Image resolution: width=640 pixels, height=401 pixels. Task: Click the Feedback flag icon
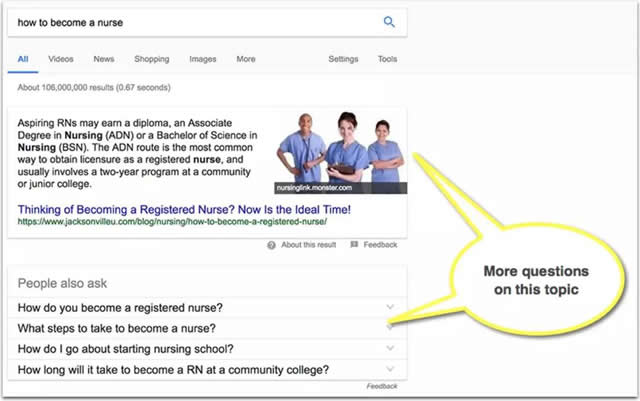tap(354, 245)
